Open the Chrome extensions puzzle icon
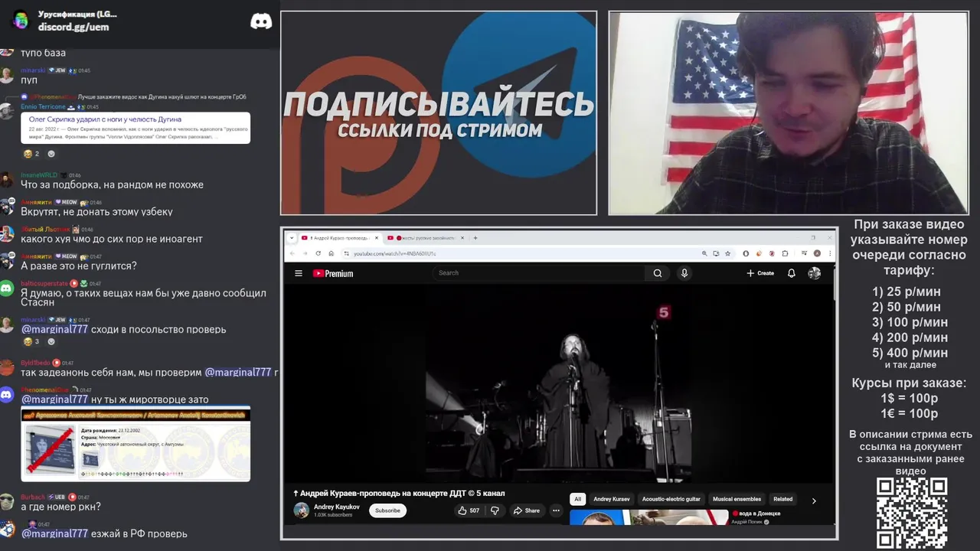Screen dimensions: 980x551 coord(785,253)
